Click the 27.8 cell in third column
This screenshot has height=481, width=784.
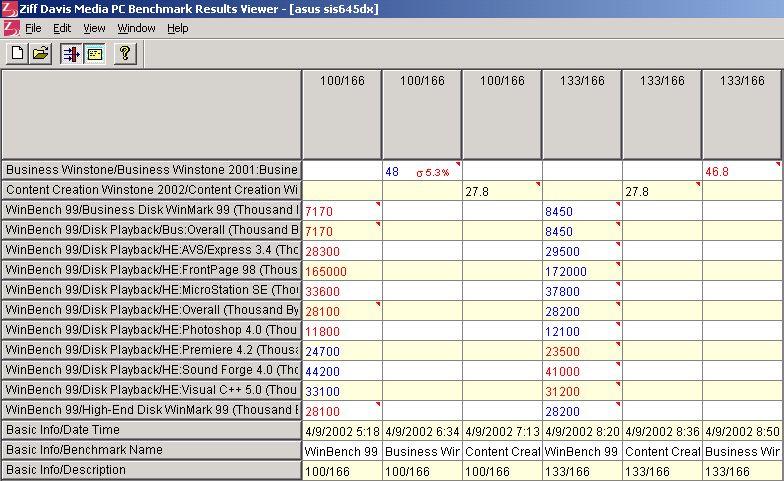502,191
